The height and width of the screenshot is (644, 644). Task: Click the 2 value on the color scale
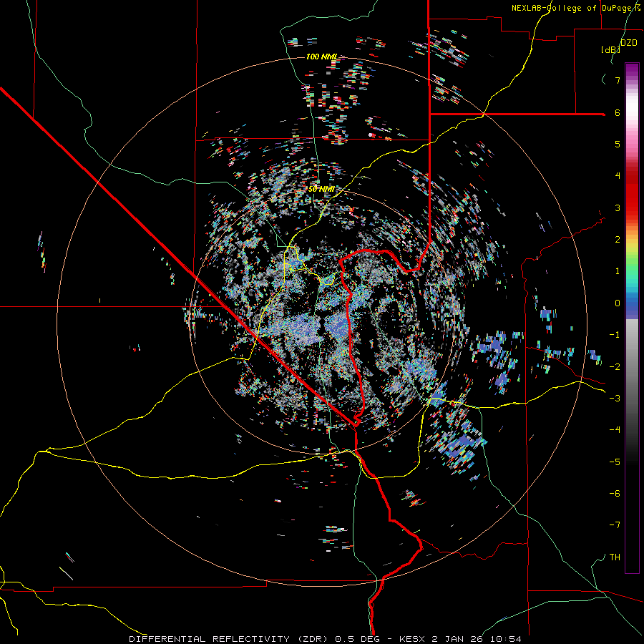[618, 240]
